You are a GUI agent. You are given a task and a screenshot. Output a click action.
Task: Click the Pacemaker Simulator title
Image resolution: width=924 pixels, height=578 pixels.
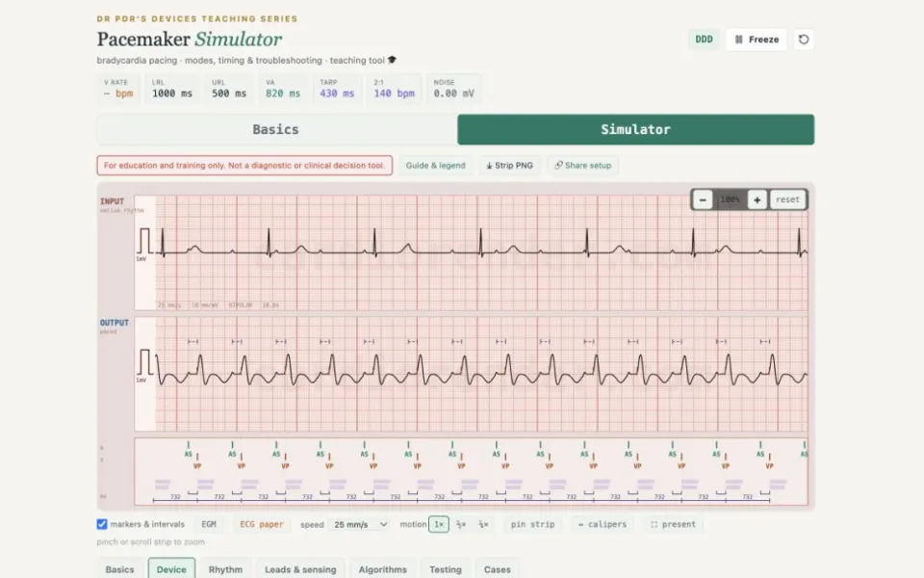coord(190,39)
